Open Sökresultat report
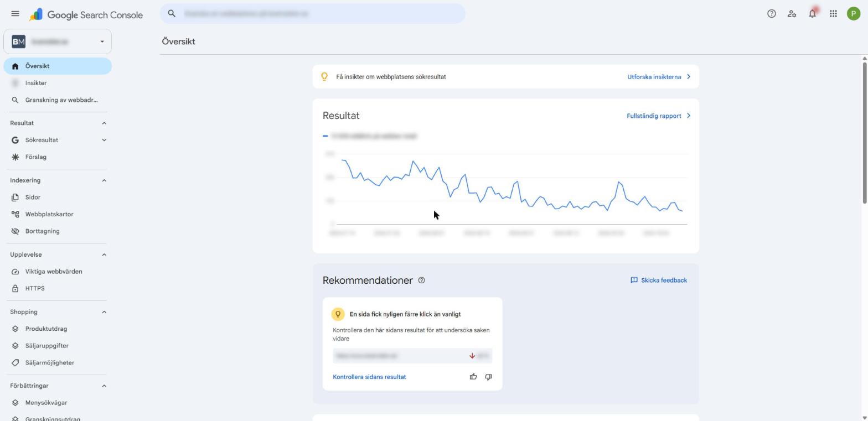Viewport: 868px width, 421px height. (x=42, y=140)
